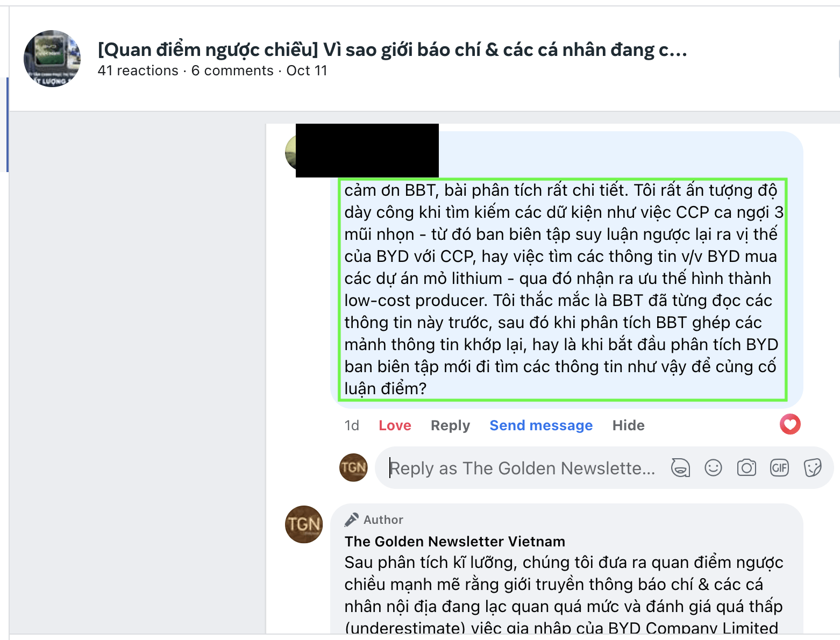Click Reply under the BBT comment

450,425
